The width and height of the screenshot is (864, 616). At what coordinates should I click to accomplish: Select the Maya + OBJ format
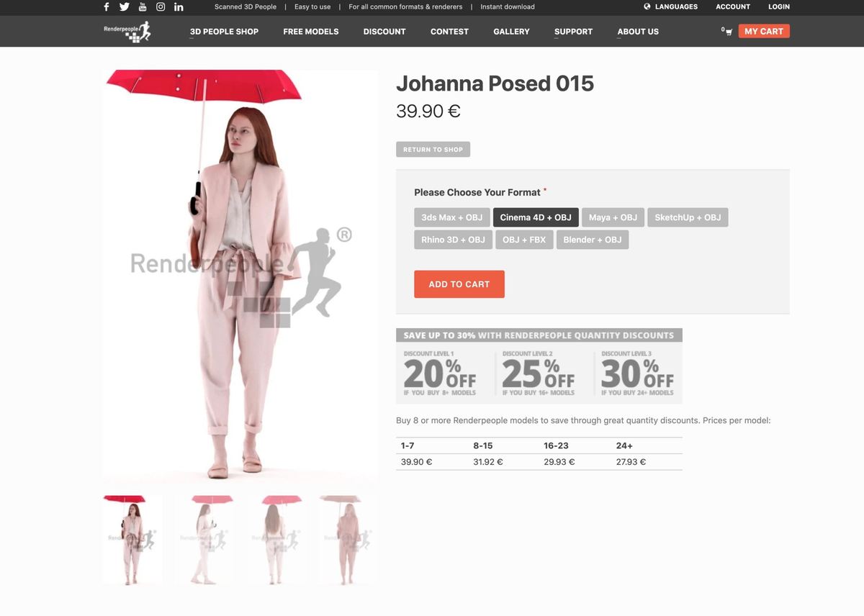click(613, 217)
